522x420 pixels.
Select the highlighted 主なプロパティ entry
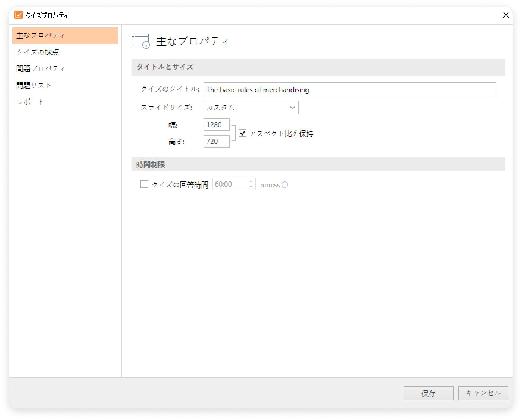(x=40, y=35)
